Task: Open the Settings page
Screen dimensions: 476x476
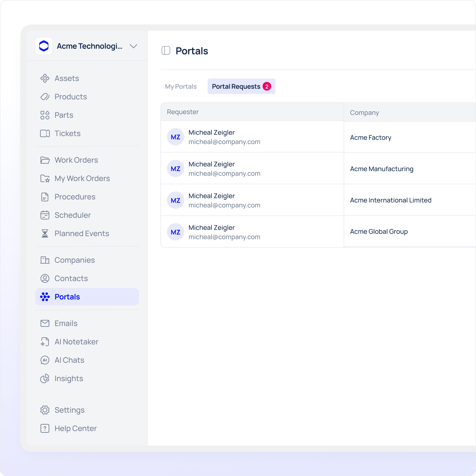Action: tap(70, 410)
